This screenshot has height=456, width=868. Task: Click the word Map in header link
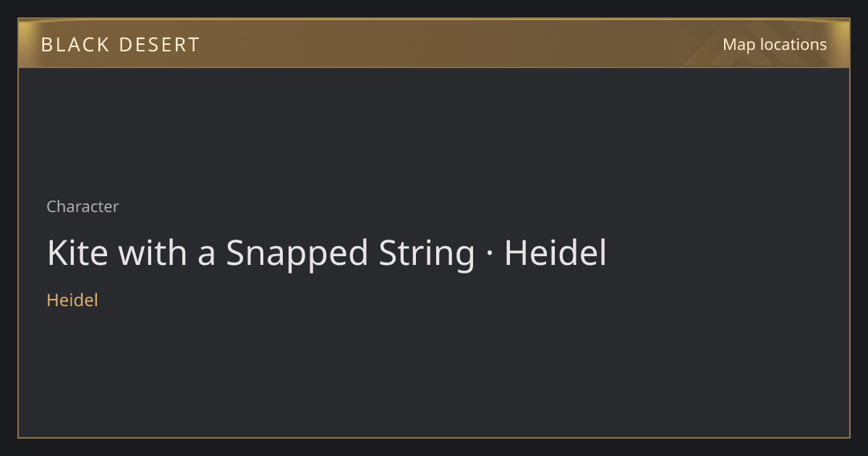(x=739, y=45)
